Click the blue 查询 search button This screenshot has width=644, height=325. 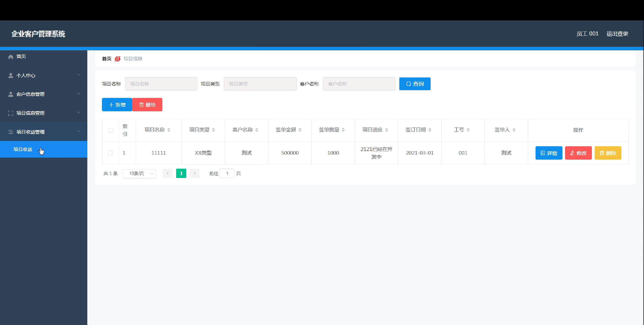click(x=415, y=84)
